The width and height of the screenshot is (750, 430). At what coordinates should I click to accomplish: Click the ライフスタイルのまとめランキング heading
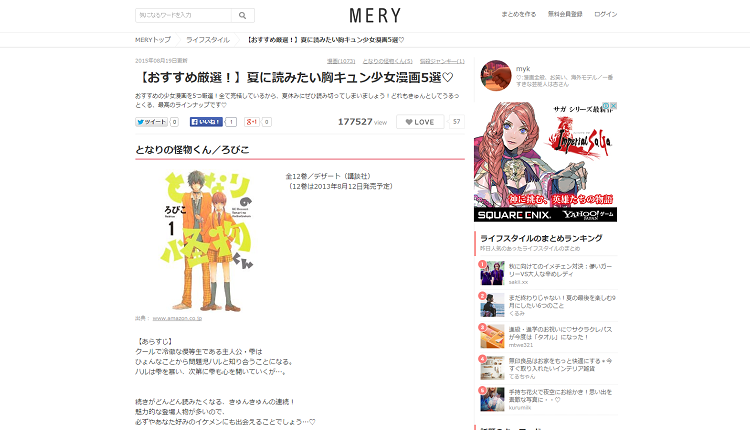[541, 238]
